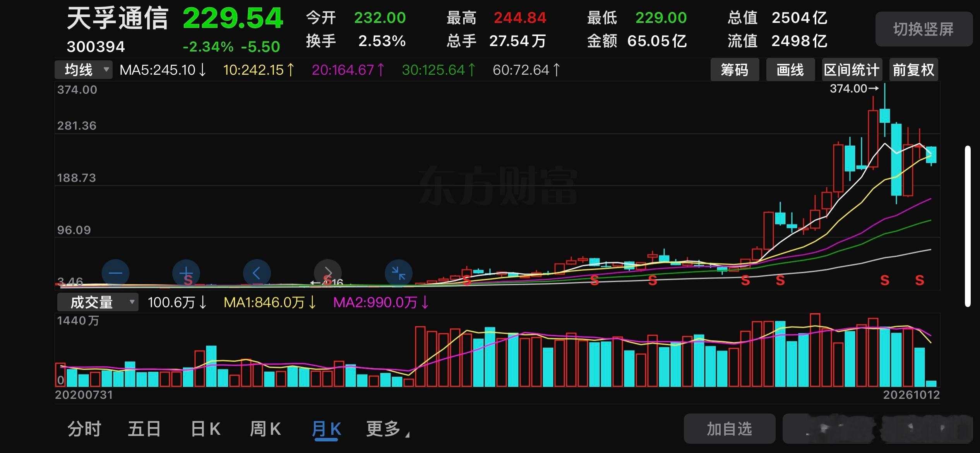Open the 筹码 chip distribution

[x=735, y=70]
